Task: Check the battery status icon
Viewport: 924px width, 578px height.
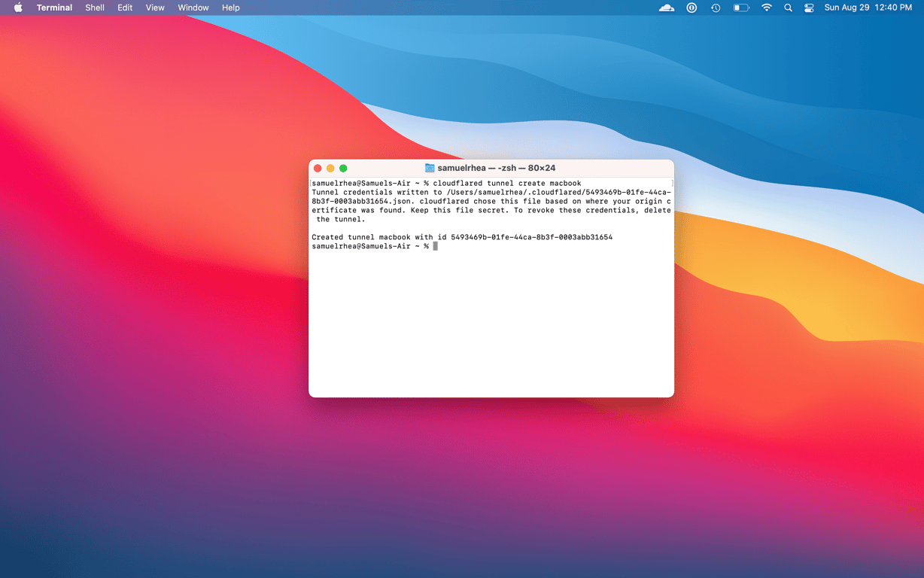Action: [x=741, y=8]
